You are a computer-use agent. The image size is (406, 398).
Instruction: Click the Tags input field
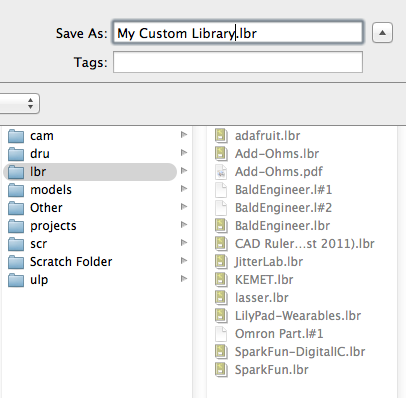coord(238,62)
